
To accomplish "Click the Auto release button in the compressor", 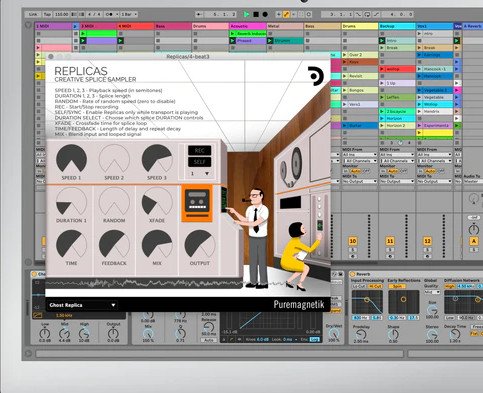I will click(x=208, y=340).
